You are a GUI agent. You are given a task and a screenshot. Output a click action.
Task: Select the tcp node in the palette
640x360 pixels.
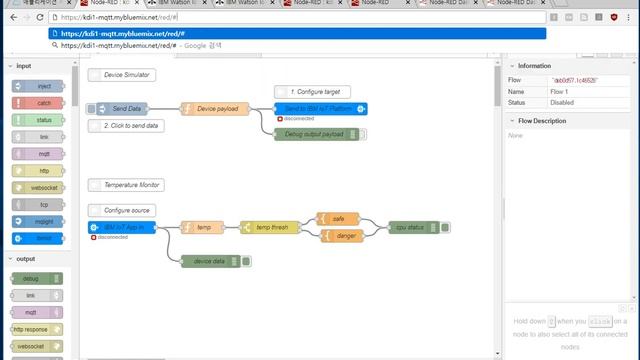pyautogui.click(x=38, y=204)
